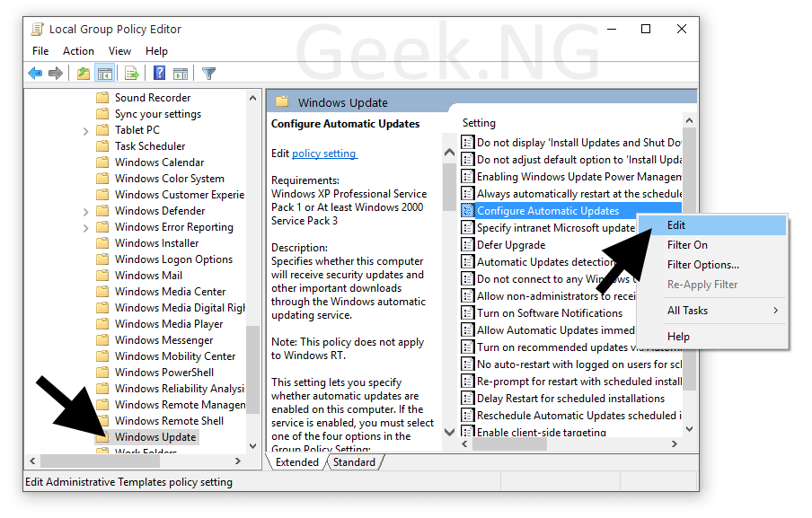Open the Help toolbar icon
Viewport: 812px width, 518px height.
160,74
